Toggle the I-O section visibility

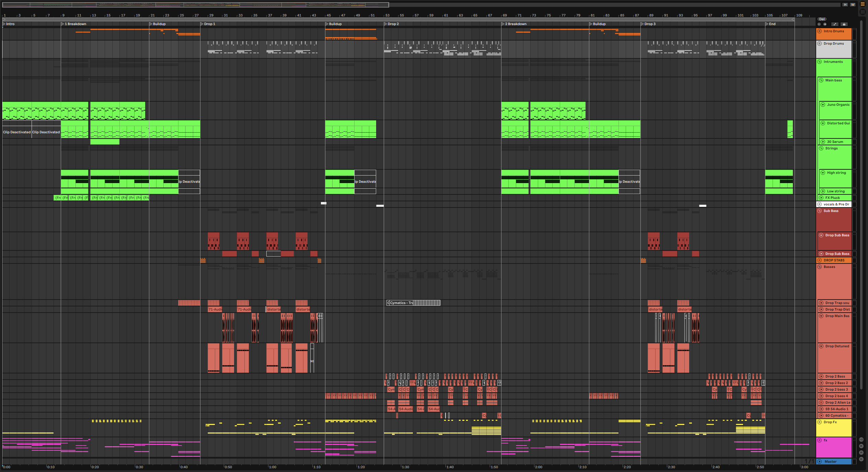pyautogui.click(x=861, y=440)
